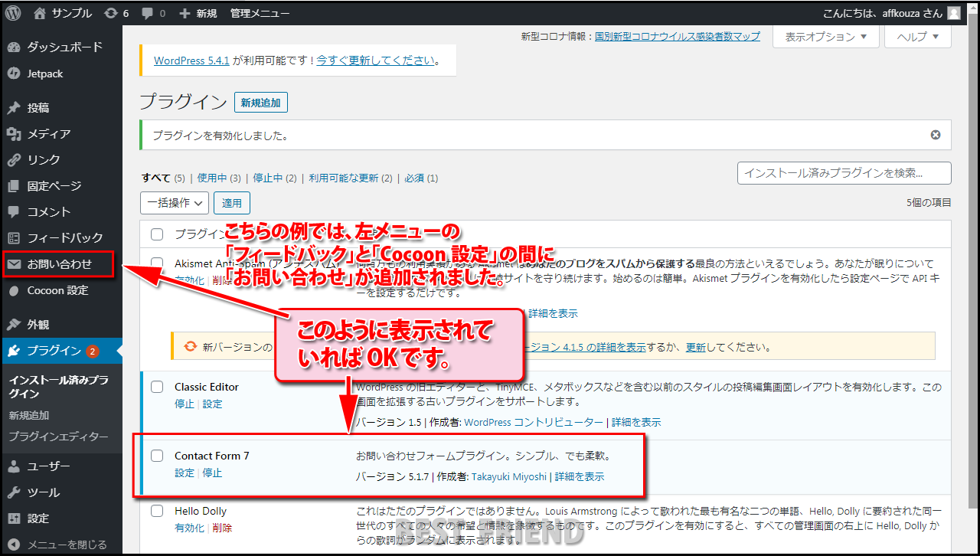Click 更新 link in Akismet update notice
Screen dimensions: 980x556
click(x=695, y=347)
